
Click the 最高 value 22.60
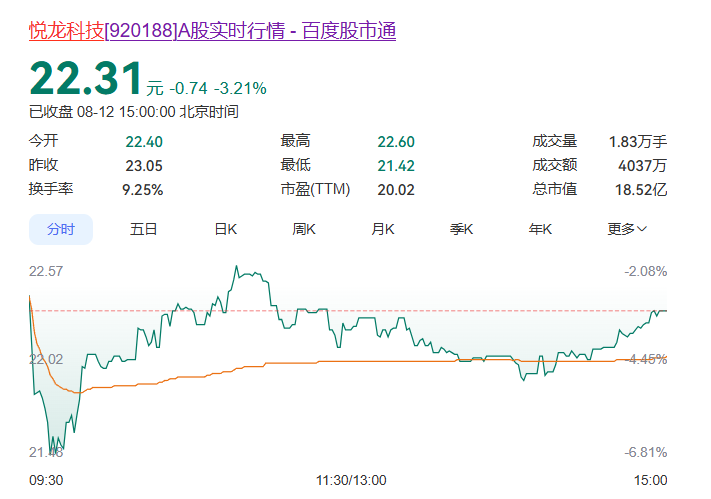click(x=396, y=142)
